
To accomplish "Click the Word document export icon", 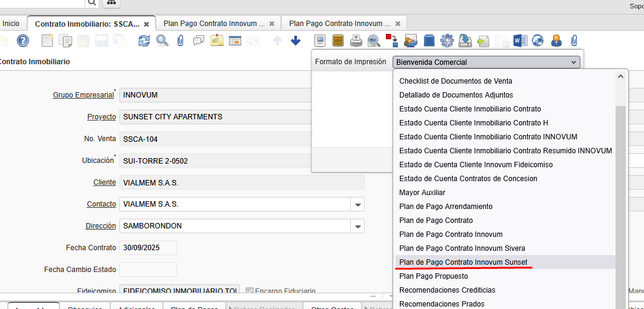I will pyautogui.click(x=519, y=41).
